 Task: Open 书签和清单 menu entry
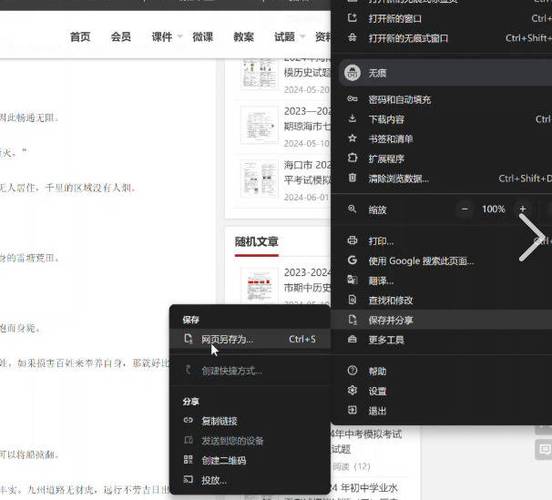pyautogui.click(x=442, y=139)
